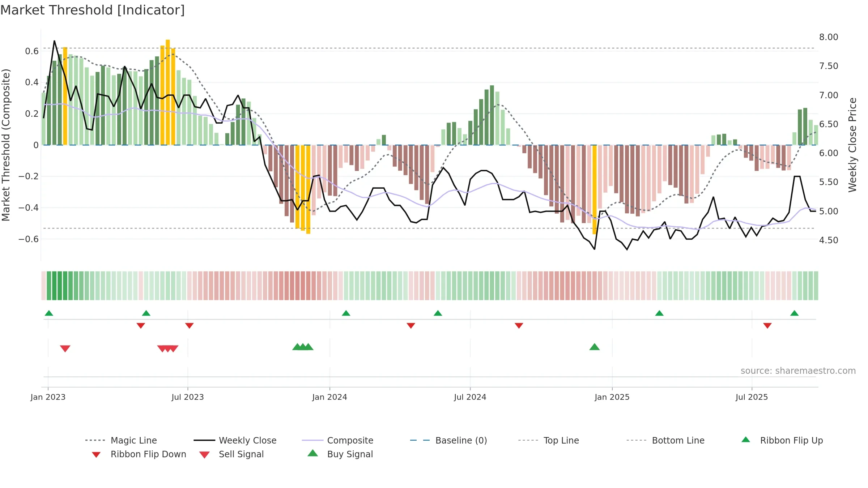Viewport: 868px width, 488px height.
Task: Toggle the Top Line legend entry
Action: 549,440
